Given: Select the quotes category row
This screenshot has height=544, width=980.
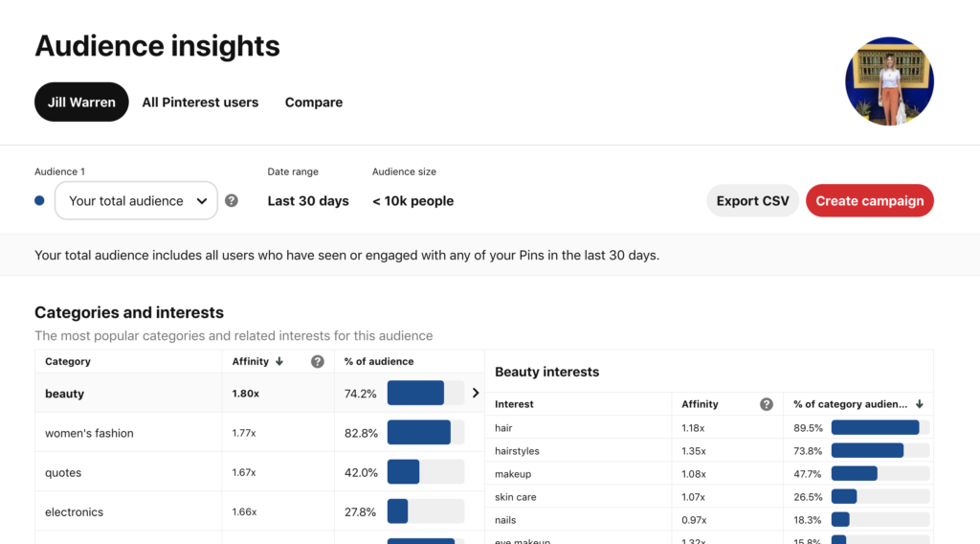Looking at the screenshot, I should [63, 472].
